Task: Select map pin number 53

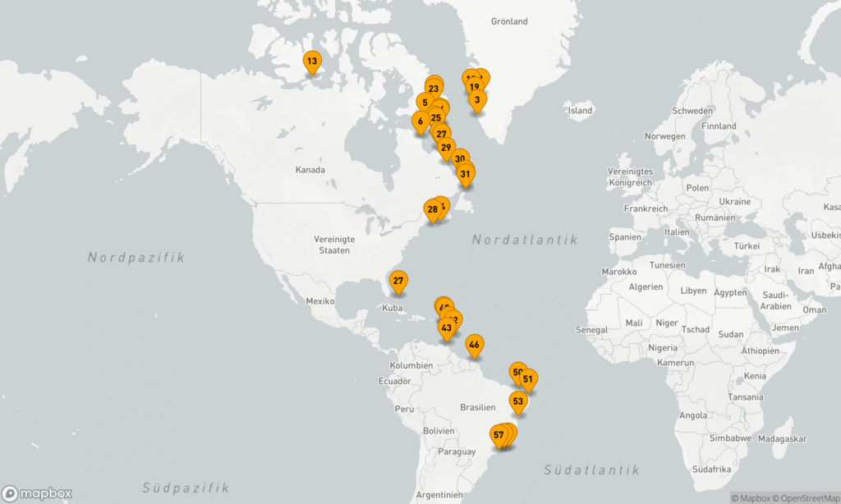Action: pos(517,401)
